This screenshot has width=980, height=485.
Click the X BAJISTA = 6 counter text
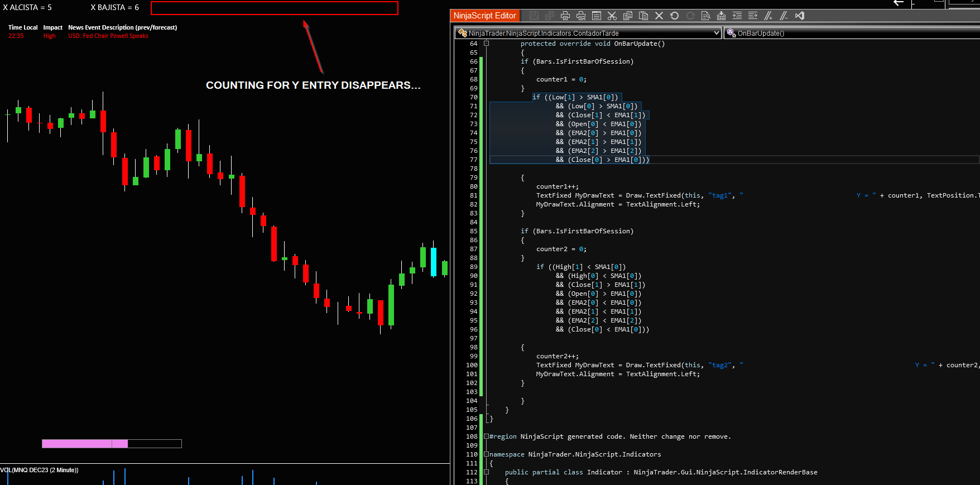pyautogui.click(x=115, y=8)
